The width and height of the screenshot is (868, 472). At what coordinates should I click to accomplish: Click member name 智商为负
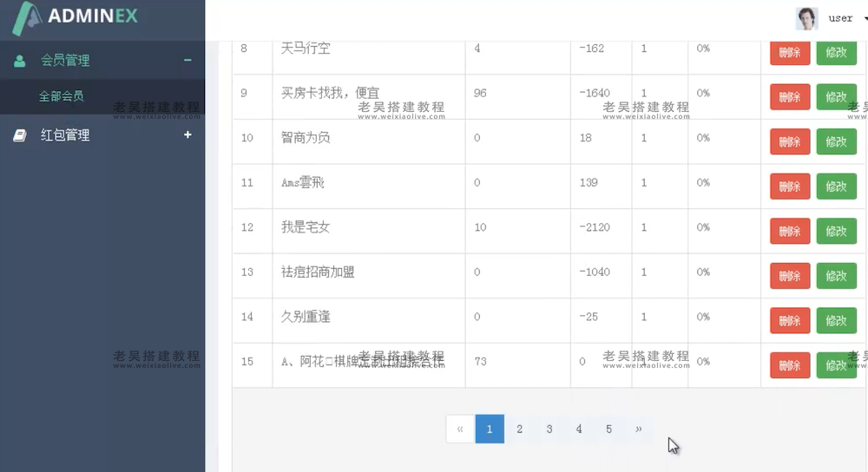tap(306, 137)
